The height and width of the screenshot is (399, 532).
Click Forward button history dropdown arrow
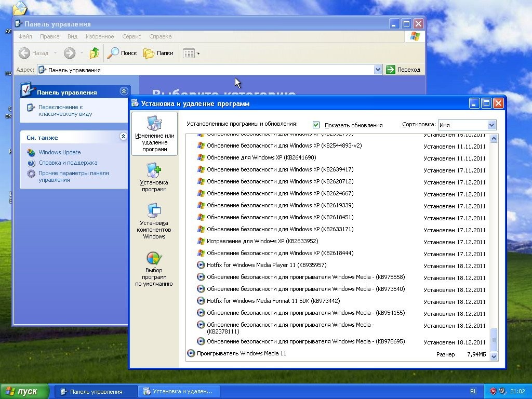(x=82, y=53)
